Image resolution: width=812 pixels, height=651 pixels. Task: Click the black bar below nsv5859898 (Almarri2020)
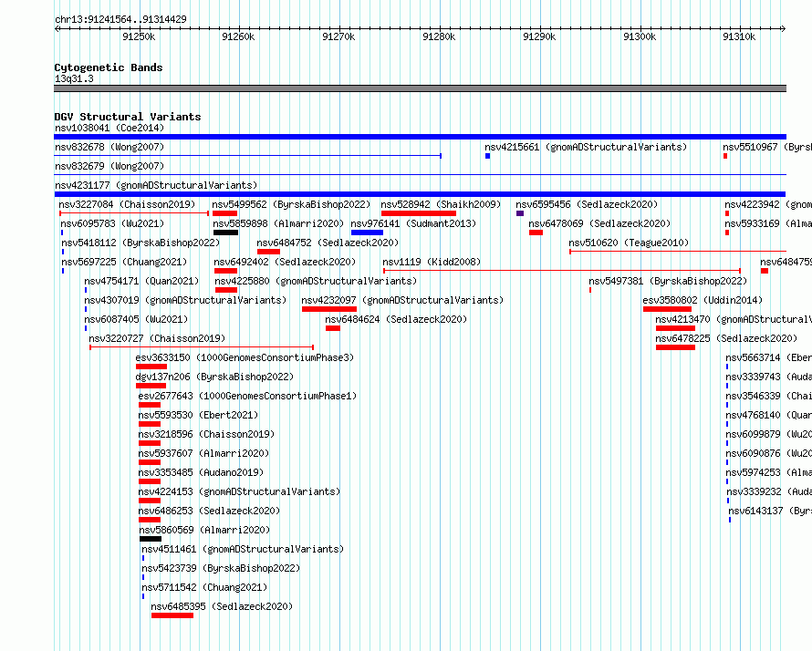pyautogui.click(x=225, y=232)
